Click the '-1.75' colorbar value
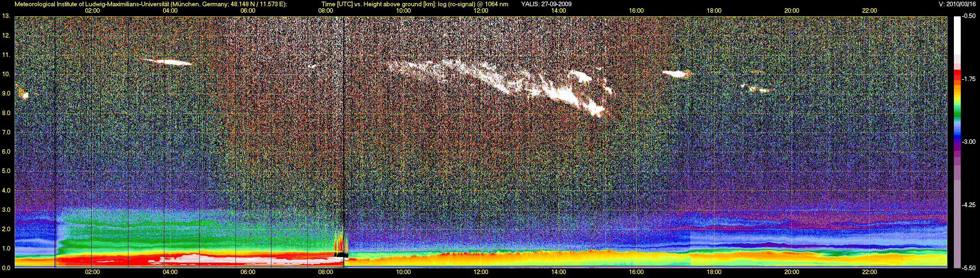The height and width of the screenshot is (278, 980). click(x=969, y=79)
